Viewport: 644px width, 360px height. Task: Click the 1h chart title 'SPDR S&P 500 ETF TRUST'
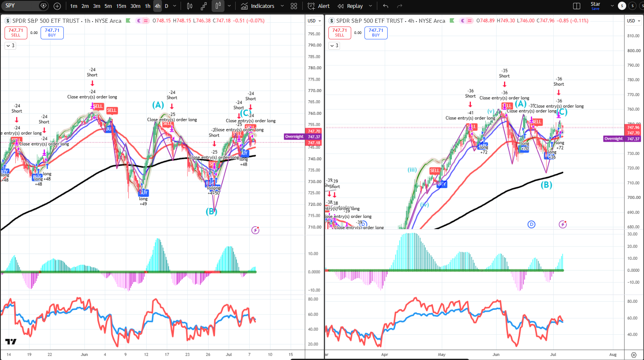pos(46,21)
